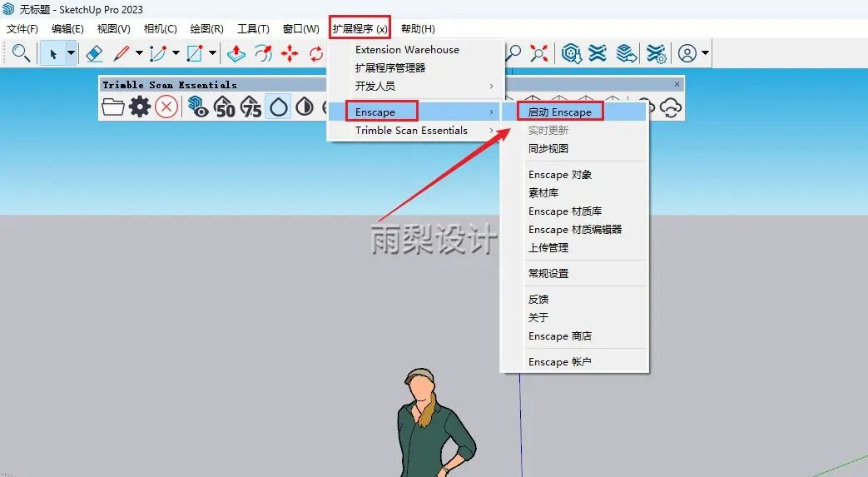Click the SketchUp logo in title bar

[x=8, y=9]
